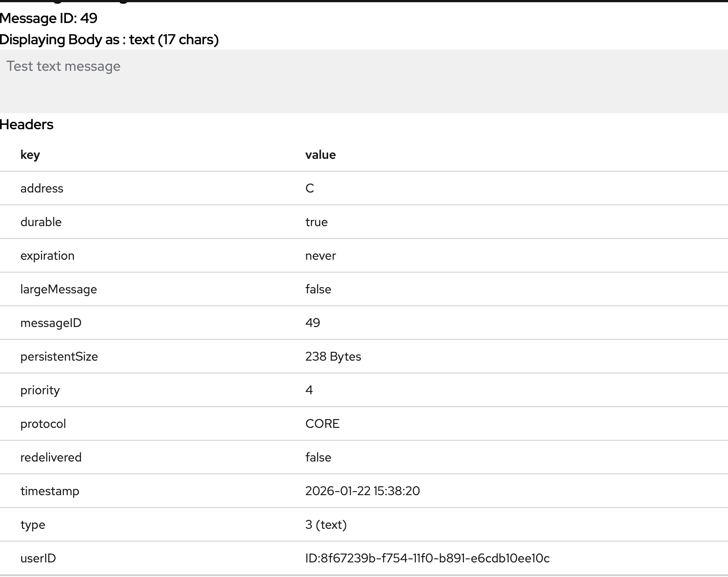Click the messageID row value in table
The height and width of the screenshot is (577, 728).
click(312, 323)
